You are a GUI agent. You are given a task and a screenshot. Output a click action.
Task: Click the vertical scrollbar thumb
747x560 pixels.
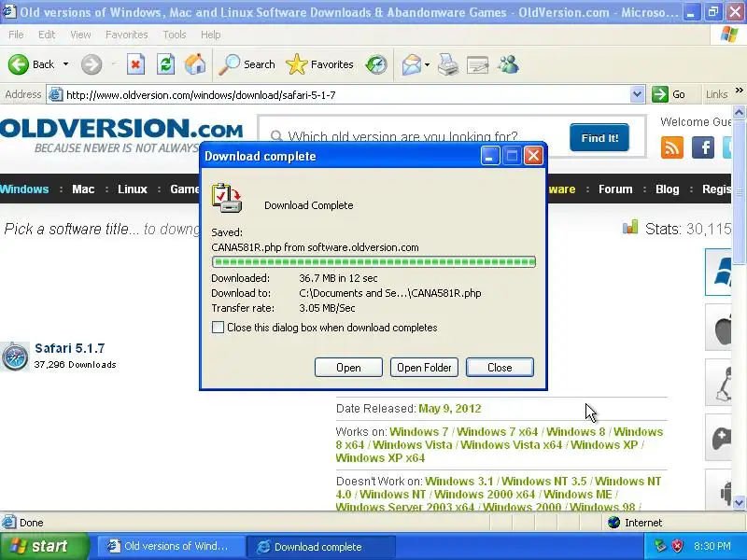pos(740,192)
